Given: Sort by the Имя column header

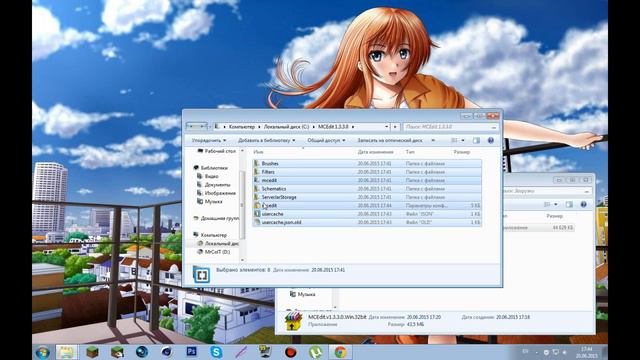Looking at the screenshot, I should coord(258,152).
